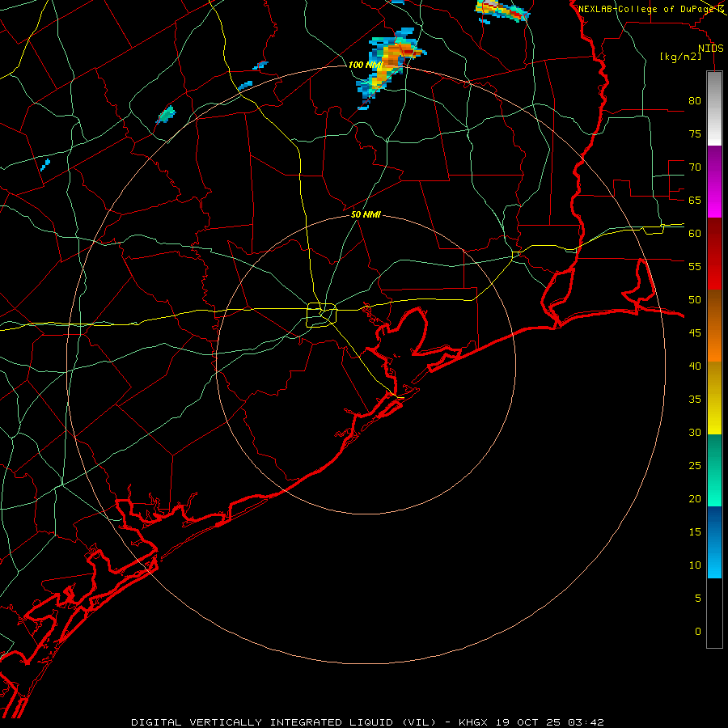
Task: Click the 70 value on the scale
Action: click(x=695, y=167)
